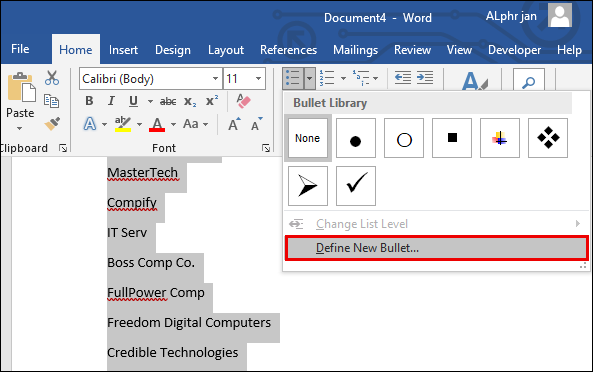593x372 pixels.
Task: Click the Find magnifier icon
Action: (528, 81)
